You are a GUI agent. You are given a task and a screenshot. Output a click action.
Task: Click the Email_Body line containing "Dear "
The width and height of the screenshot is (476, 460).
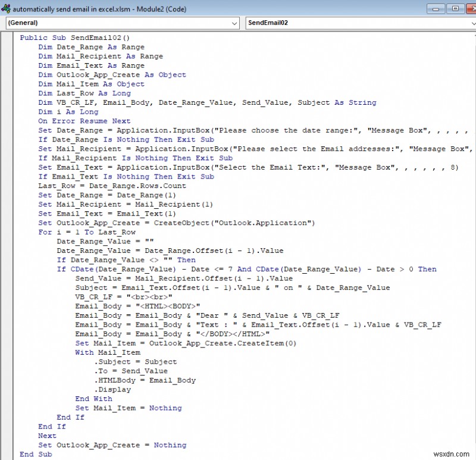click(207, 315)
